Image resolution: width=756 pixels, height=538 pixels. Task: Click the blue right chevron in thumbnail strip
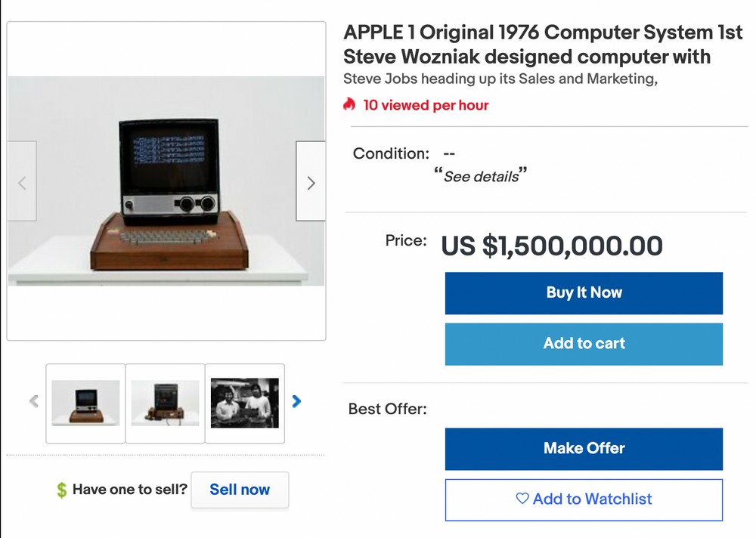click(x=296, y=402)
